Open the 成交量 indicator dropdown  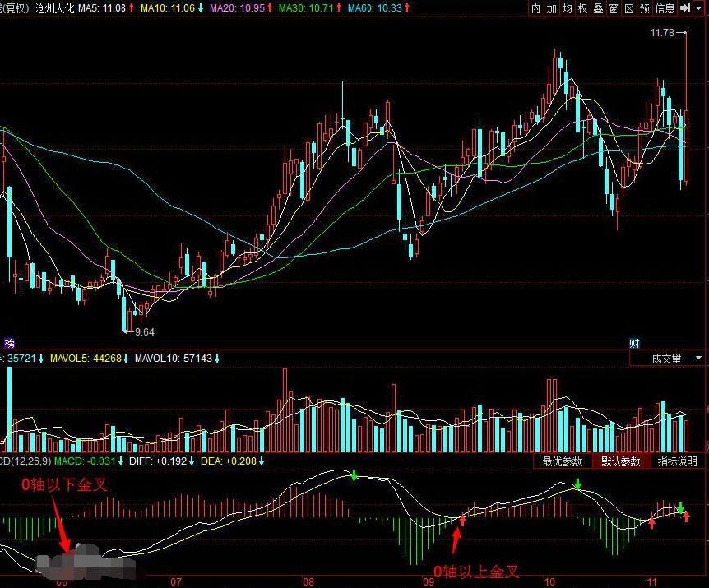click(666, 359)
